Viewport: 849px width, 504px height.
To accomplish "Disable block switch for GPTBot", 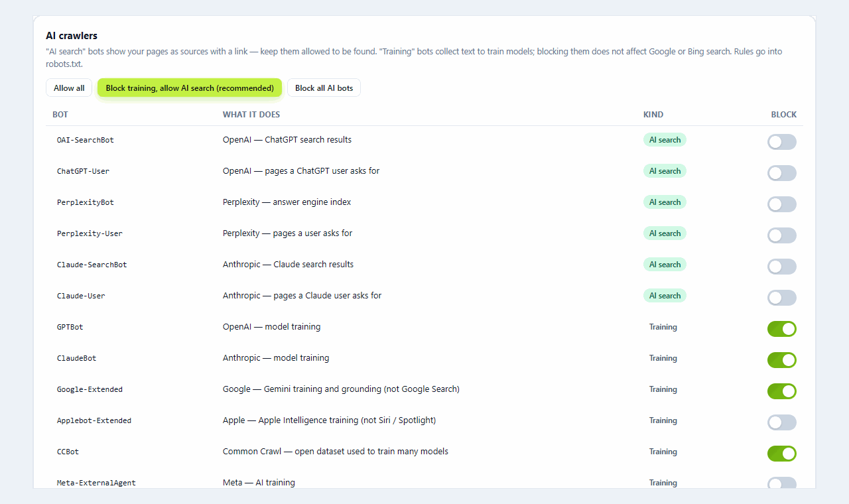I will coord(781,329).
